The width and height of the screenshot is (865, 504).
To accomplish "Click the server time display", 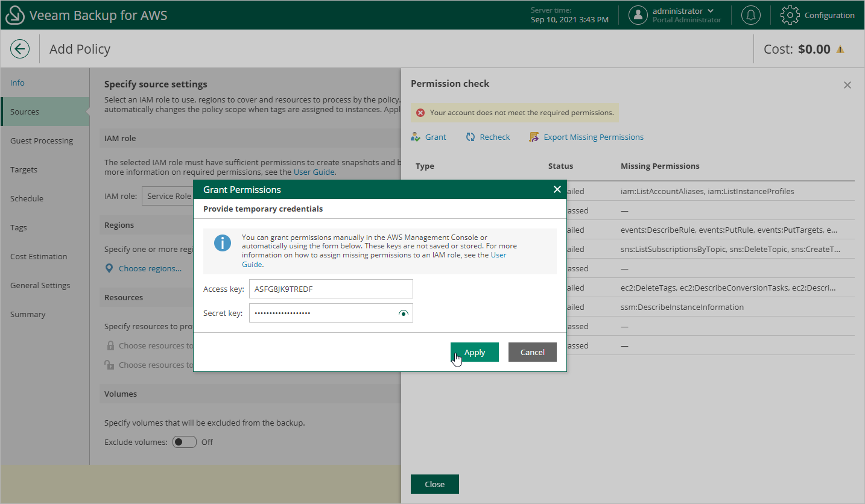I will pos(569,15).
